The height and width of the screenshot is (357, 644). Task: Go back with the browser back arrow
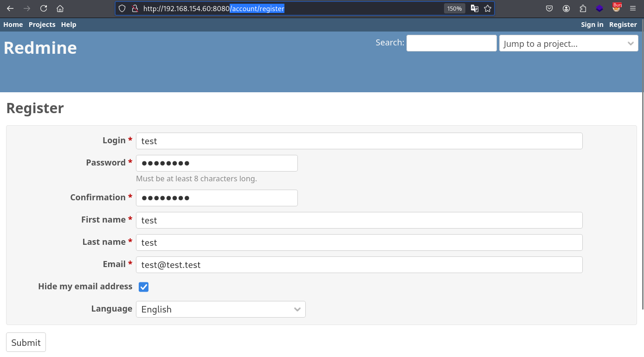pos(10,8)
